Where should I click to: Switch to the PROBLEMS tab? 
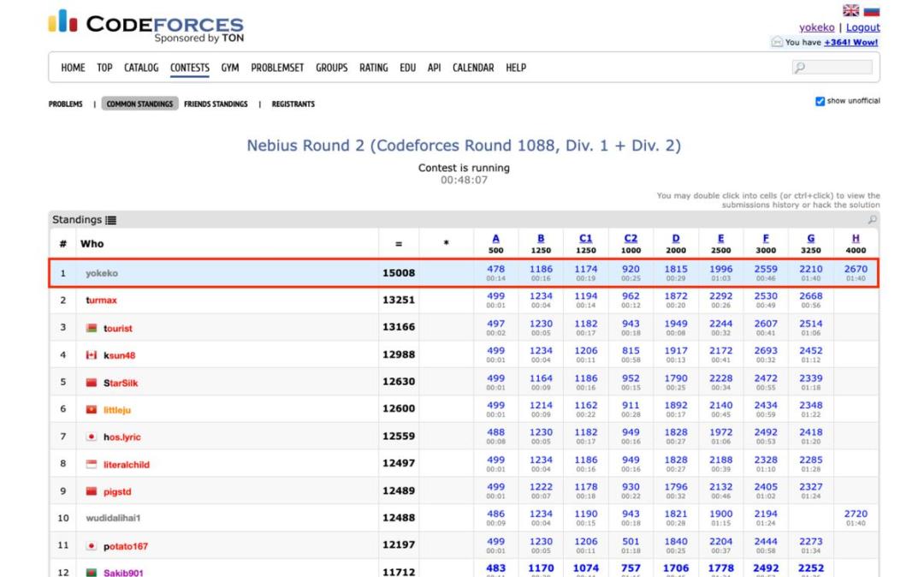(65, 104)
